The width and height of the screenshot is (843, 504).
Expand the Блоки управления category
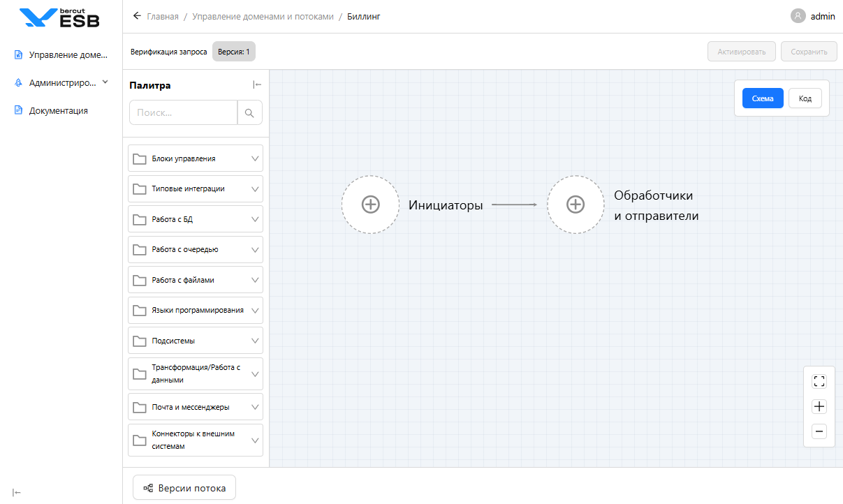pyautogui.click(x=196, y=158)
